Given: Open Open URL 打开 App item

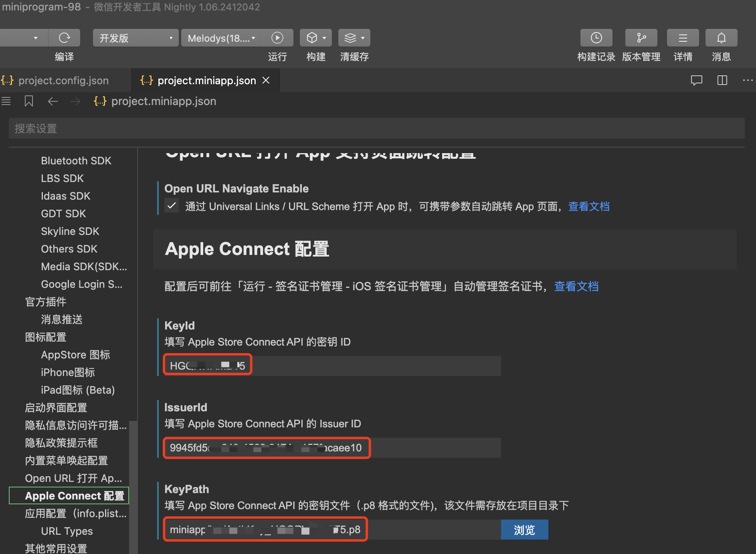Looking at the screenshot, I should tap(73, 478).
